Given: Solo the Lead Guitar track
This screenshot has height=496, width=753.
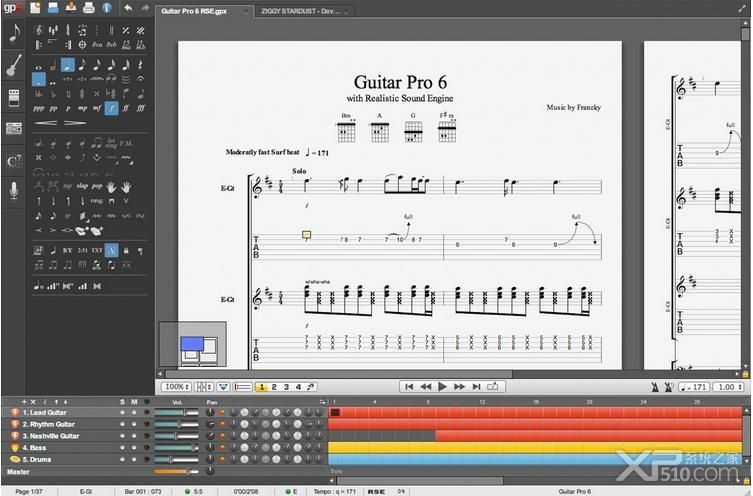Looking at the screenshot, I should pos(122,412).
